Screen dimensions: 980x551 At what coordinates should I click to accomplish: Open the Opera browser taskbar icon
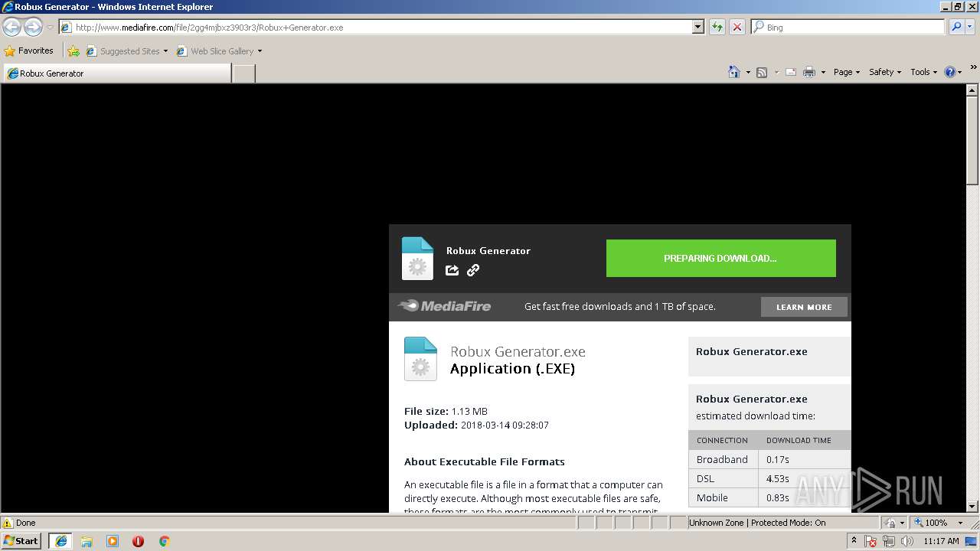139,541
